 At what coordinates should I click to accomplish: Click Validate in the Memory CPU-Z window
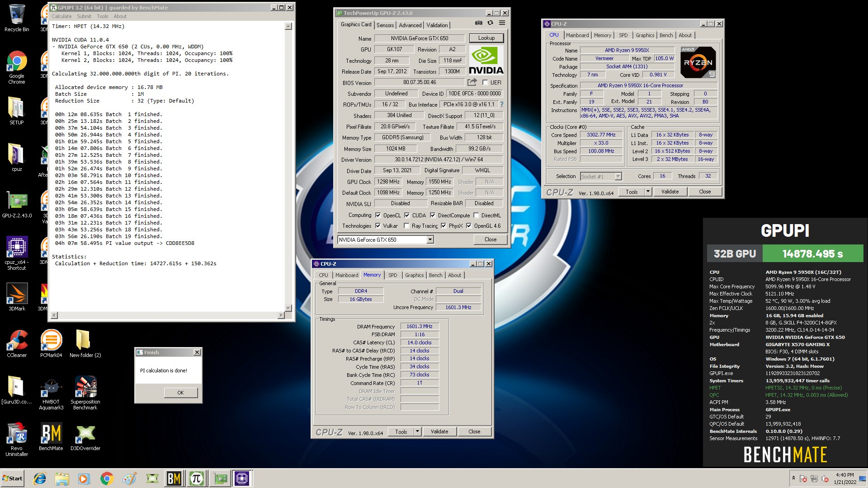(439, 432)
